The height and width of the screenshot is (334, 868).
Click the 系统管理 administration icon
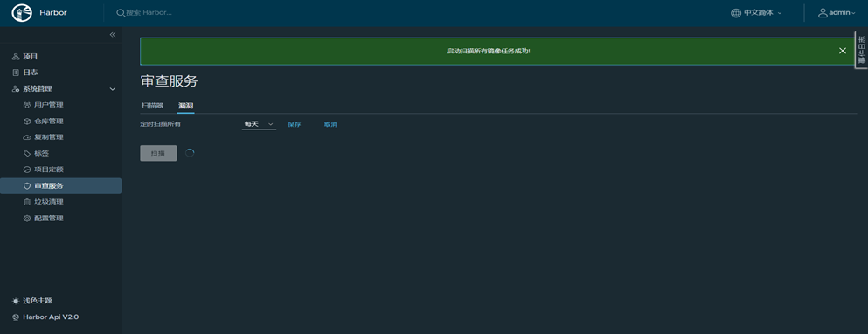16,88
